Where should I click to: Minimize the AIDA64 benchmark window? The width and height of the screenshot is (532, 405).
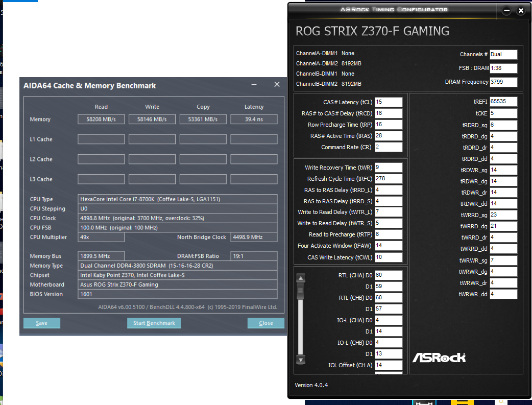point(254,85)
